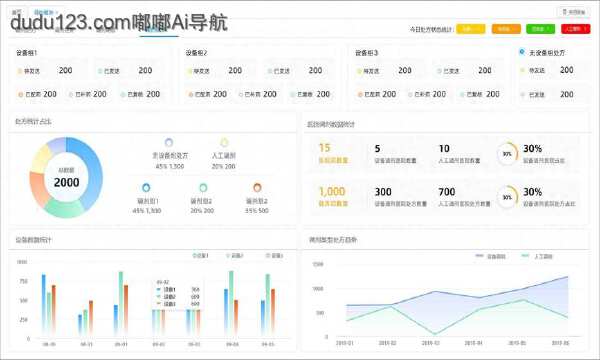This screenshot has width=600, height=360.
Task: Click the orange status button in header
Action: (506, 29)
